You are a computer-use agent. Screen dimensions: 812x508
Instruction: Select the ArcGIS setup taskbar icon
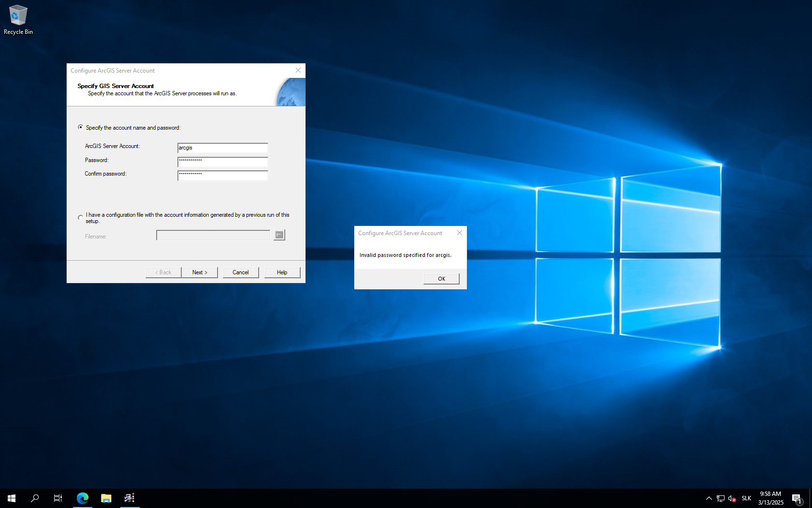coord(130,498)
